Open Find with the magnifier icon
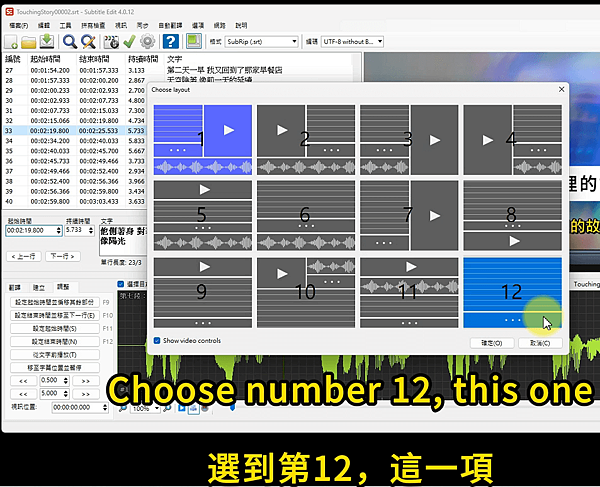The height and width of the screenshot is (487, 600). 70,41
